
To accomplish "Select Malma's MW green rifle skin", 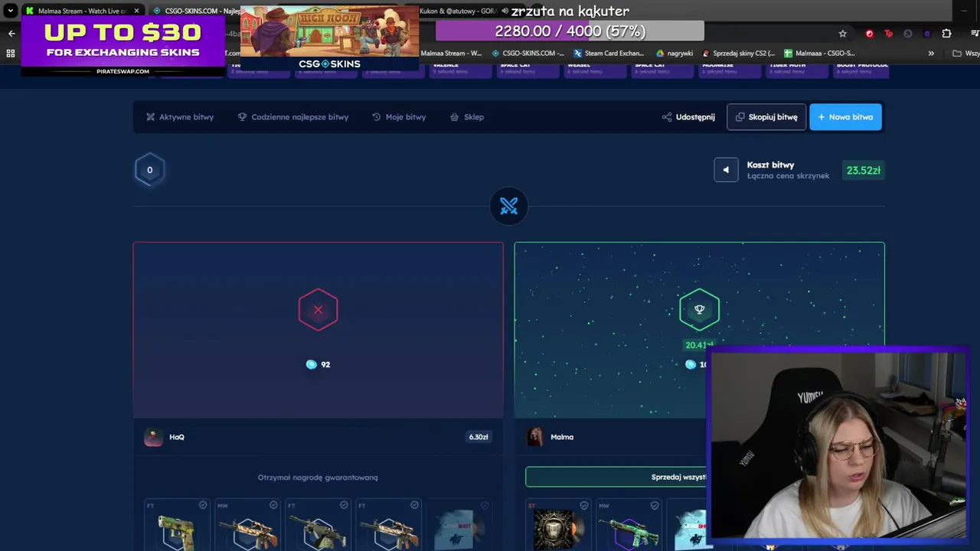I will tap(629, 525).
